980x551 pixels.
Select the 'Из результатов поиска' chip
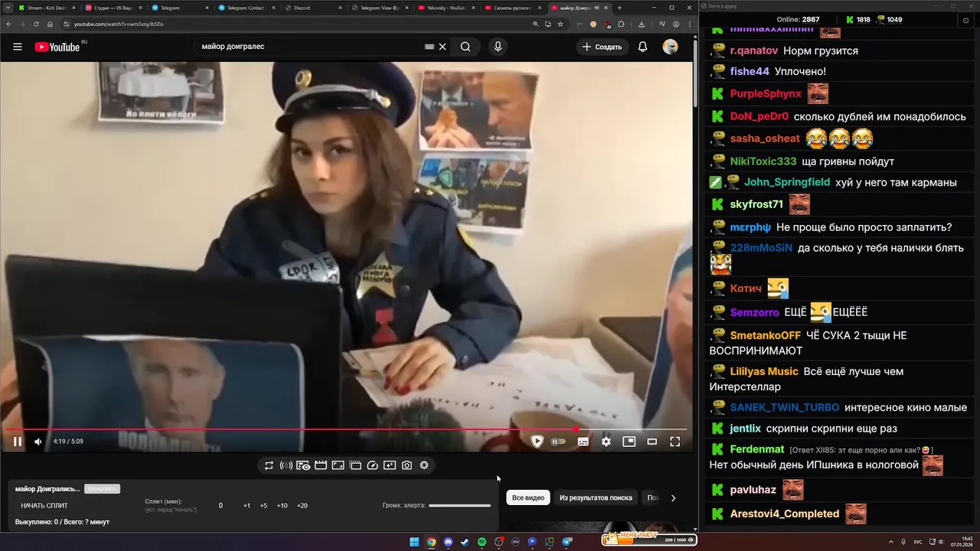(596, 497)
